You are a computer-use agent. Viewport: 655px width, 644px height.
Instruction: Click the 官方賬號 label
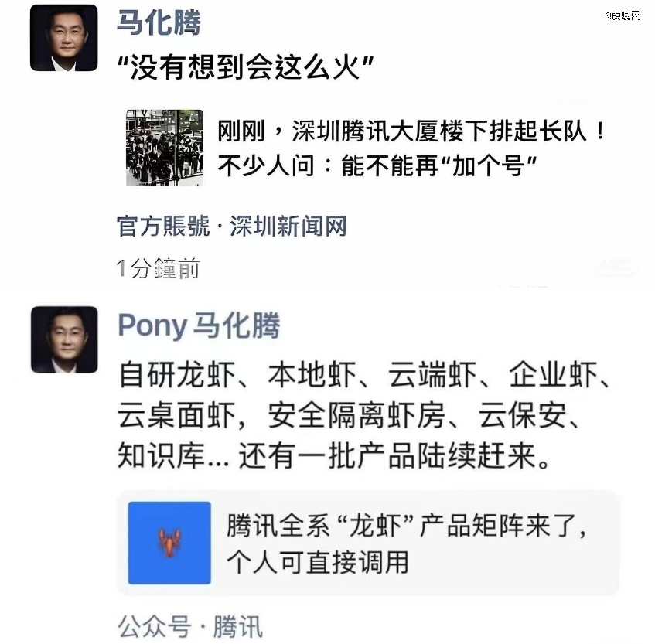[162, 226]
